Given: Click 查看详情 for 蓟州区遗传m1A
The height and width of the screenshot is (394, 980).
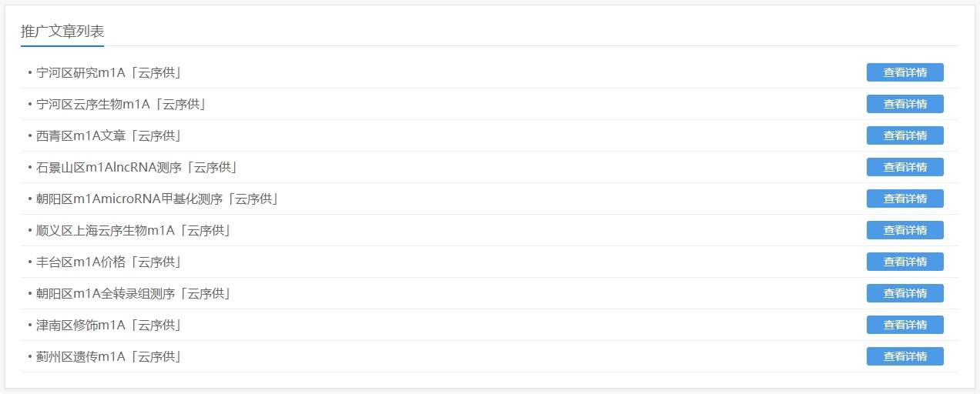Looking at the screenshot, I should 904,356.
